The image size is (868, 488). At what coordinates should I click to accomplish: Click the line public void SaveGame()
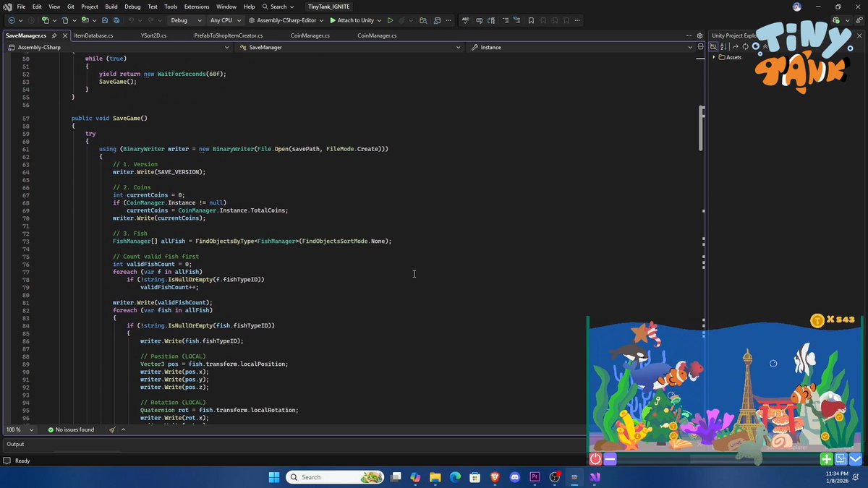coord(109,118)
